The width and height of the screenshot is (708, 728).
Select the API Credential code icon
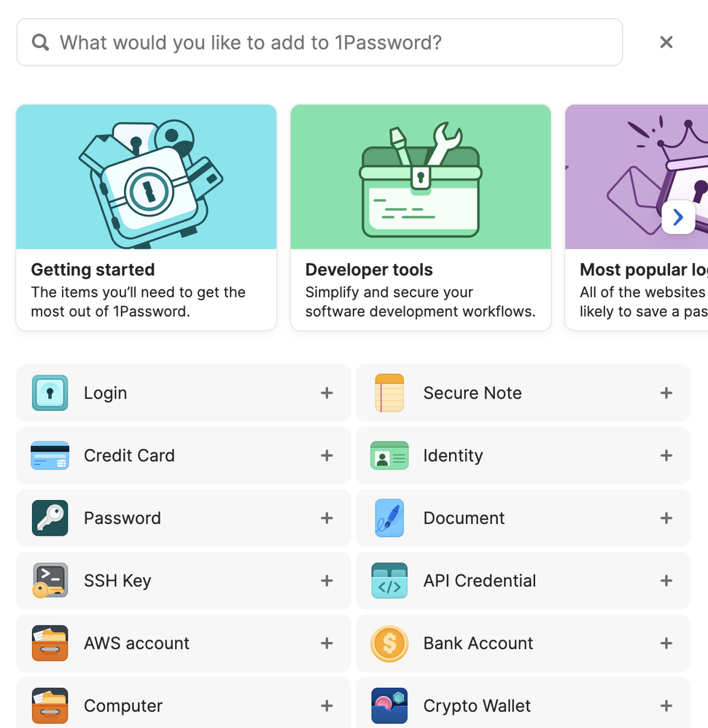click(x=389, y=581)
